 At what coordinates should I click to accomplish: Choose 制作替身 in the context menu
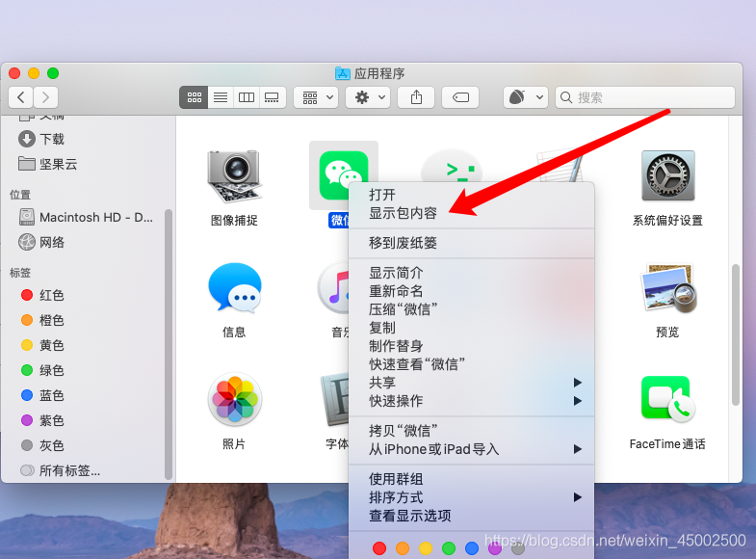point(472,346)
